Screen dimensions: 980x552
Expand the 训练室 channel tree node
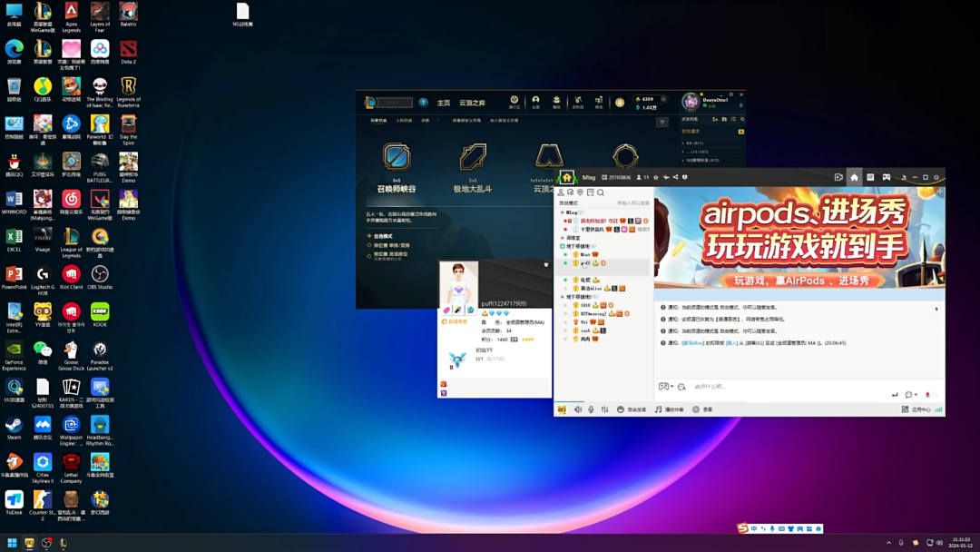tap(562, 238)
